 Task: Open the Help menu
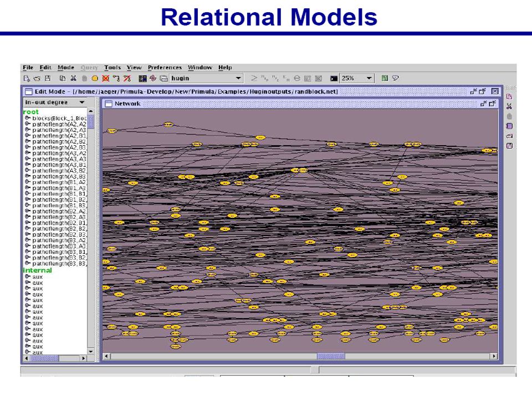coord(225,68)
